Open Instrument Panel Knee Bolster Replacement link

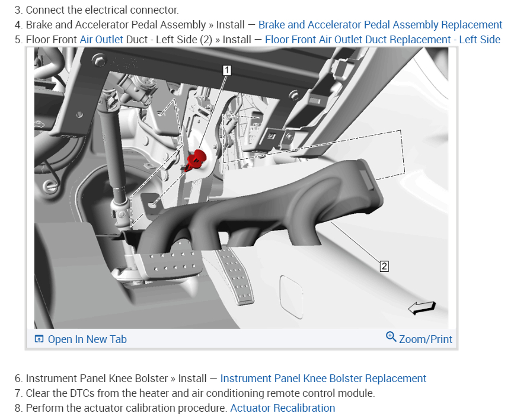[323, 379]
